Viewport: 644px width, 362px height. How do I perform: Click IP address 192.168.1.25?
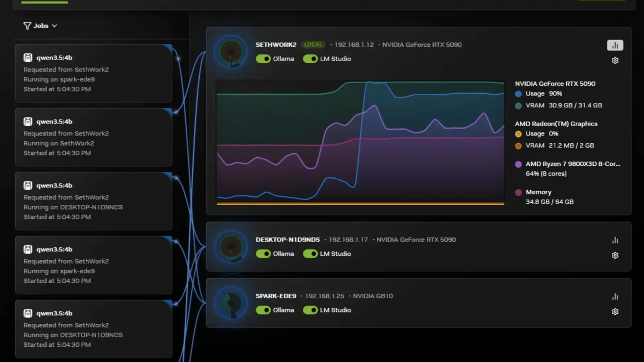pyautogui.click(x=324, y=296)
